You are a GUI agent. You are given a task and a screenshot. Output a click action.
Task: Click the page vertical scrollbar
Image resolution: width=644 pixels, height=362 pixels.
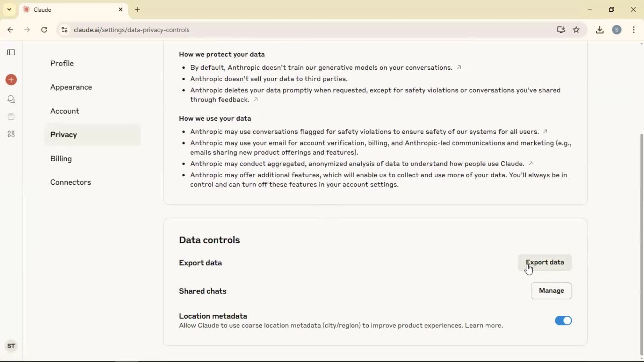pos(641,245)
